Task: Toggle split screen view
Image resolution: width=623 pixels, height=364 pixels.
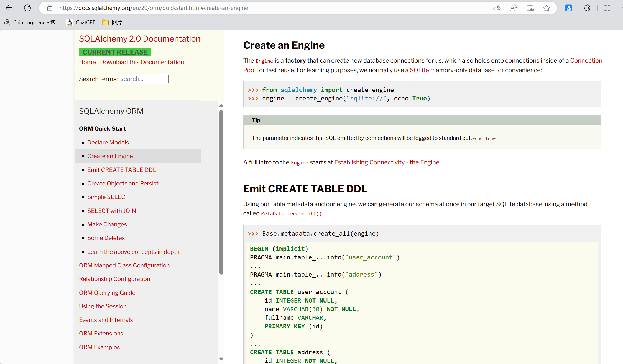Action: tap(607, 8)
